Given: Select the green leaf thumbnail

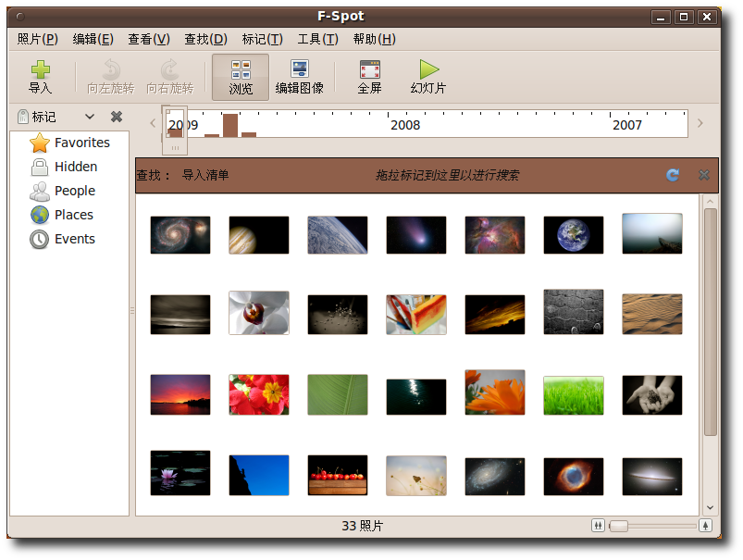Looking at the screenshot, I should tap(338, 394).
